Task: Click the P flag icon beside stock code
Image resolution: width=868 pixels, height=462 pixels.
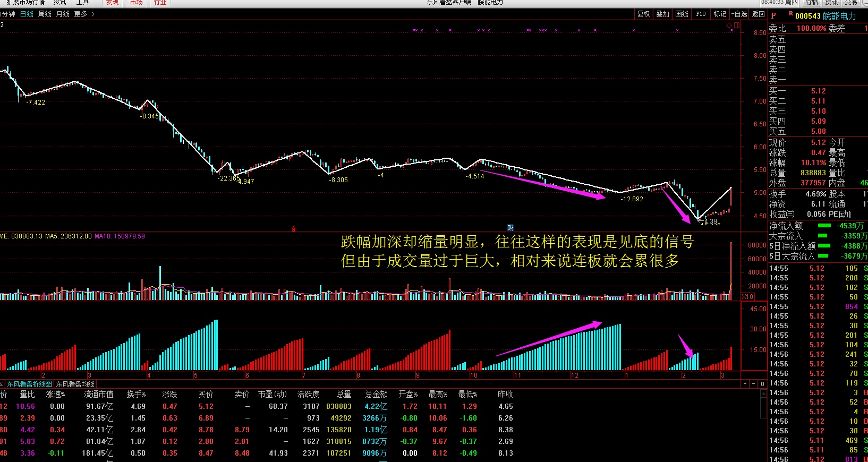Action: tap(773, 16)
